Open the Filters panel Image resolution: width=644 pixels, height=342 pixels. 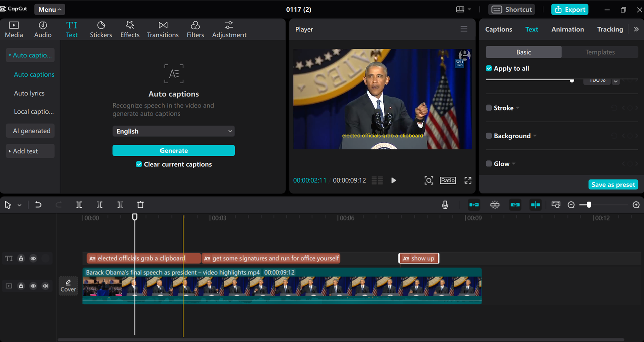195,30
